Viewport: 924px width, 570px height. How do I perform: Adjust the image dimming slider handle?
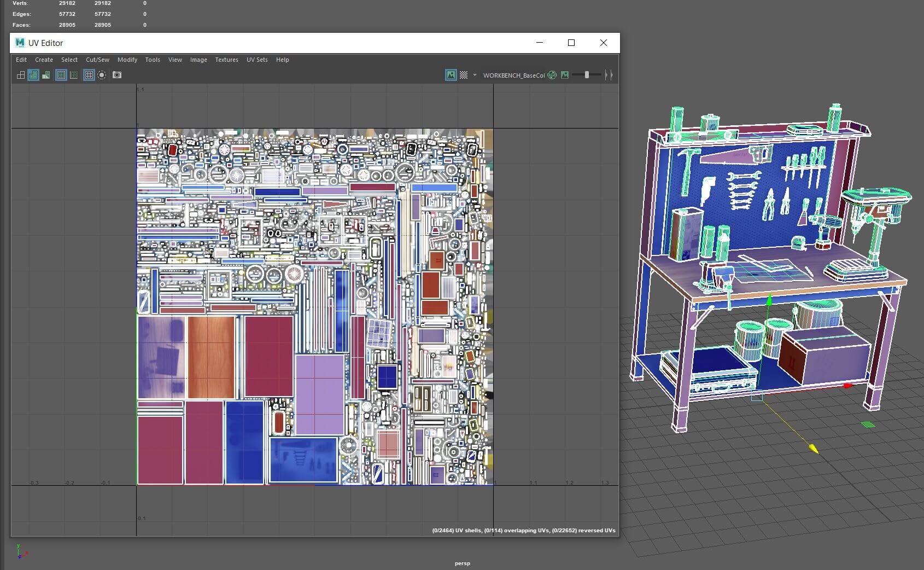(587, 75)
